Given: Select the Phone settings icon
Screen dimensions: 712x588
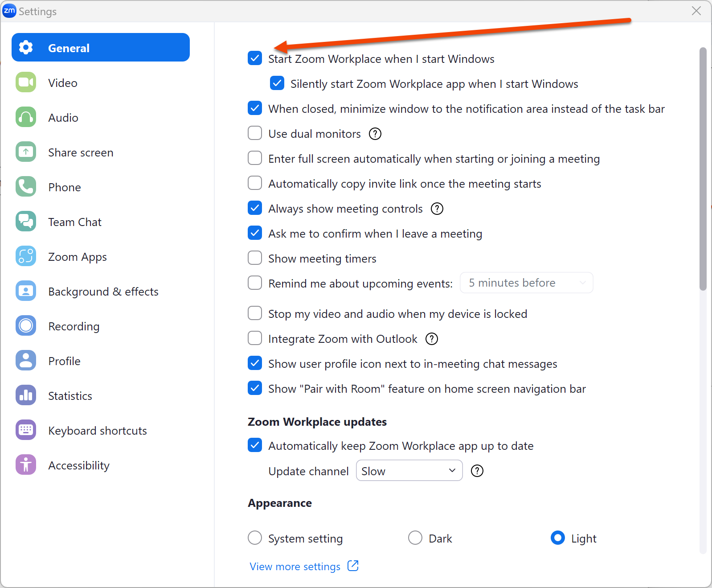Looking at the screenshot, I should pos(25,187).
